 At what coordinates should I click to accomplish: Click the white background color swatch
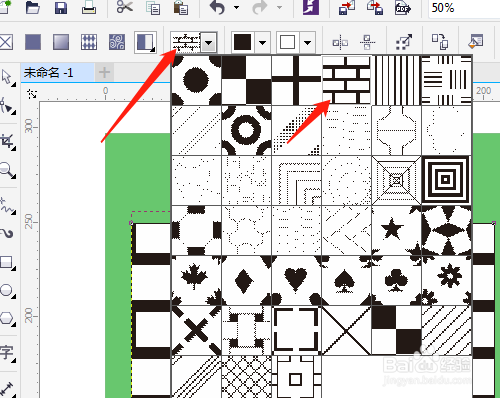coord(288,43)
